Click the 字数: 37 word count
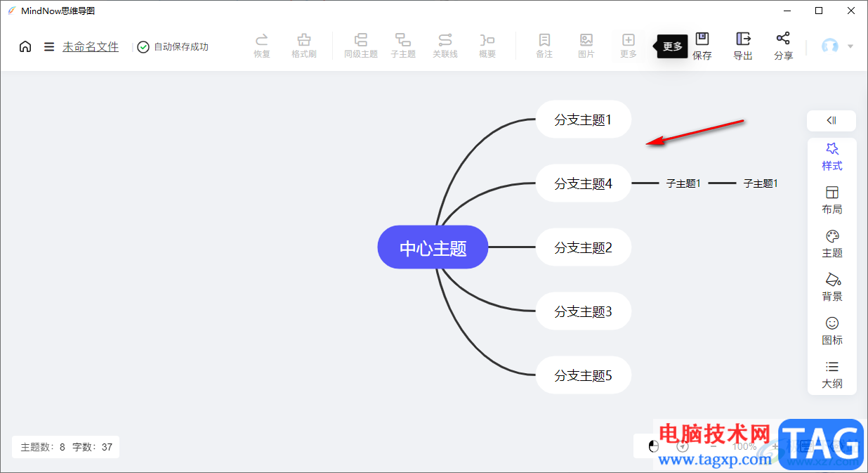Viewport: 868px width, 473px height. [93, 447]
